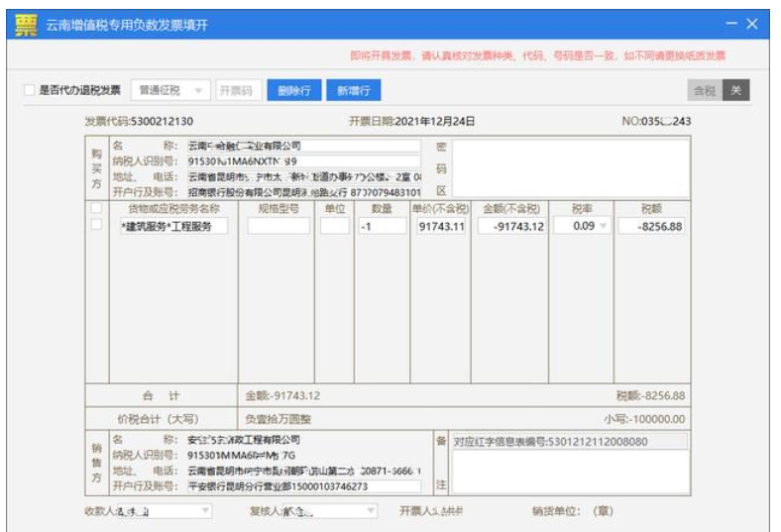The width and height of the screenshot is (781, 532).
Task: Click the 删除行 button
Action: 294,90
